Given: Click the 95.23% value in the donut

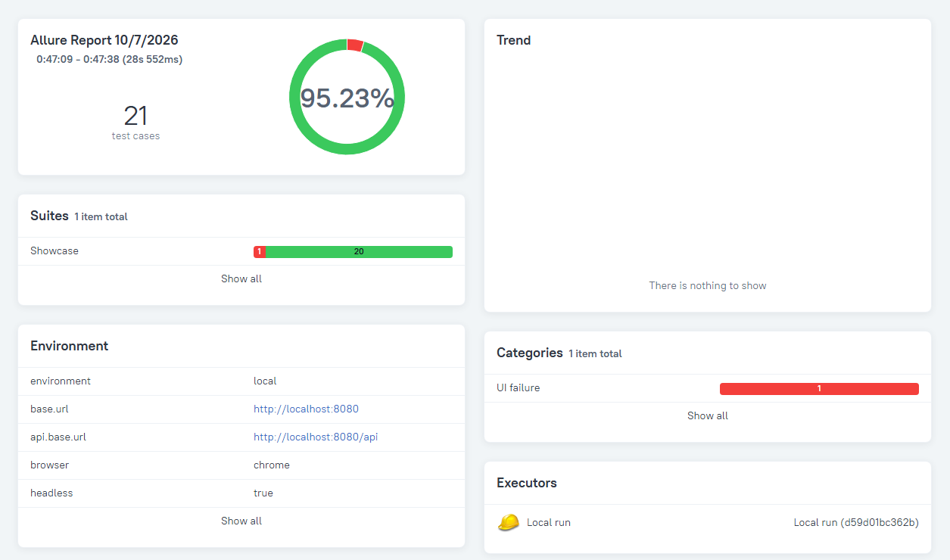Looking at the screenshot, I should click(x=347, y=98).
